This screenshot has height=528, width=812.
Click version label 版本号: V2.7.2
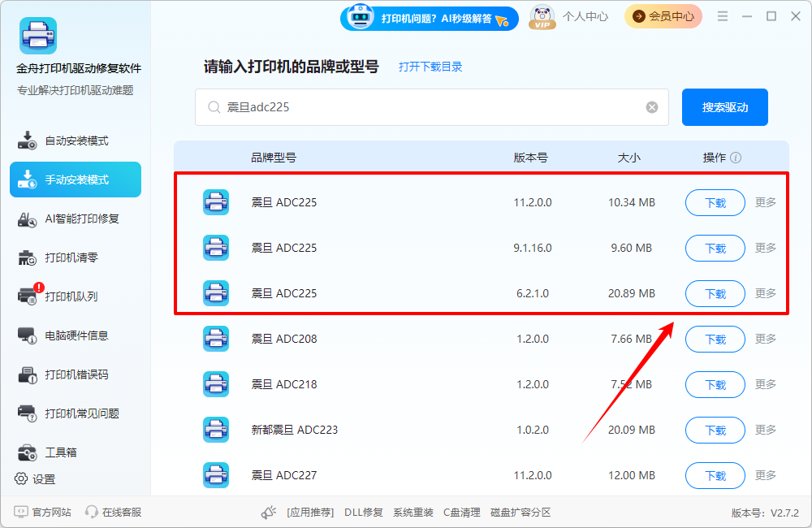(765, 513)
